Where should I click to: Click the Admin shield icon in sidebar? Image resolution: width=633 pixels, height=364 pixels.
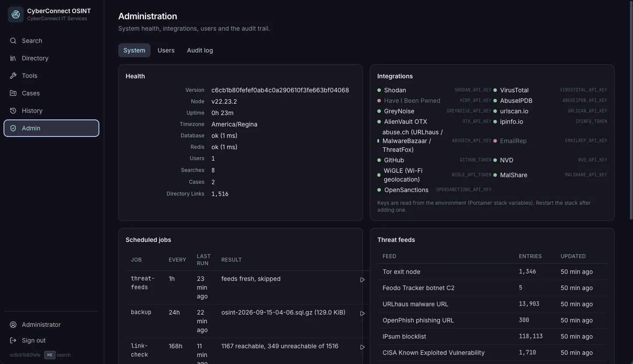[x=13, y=128]
